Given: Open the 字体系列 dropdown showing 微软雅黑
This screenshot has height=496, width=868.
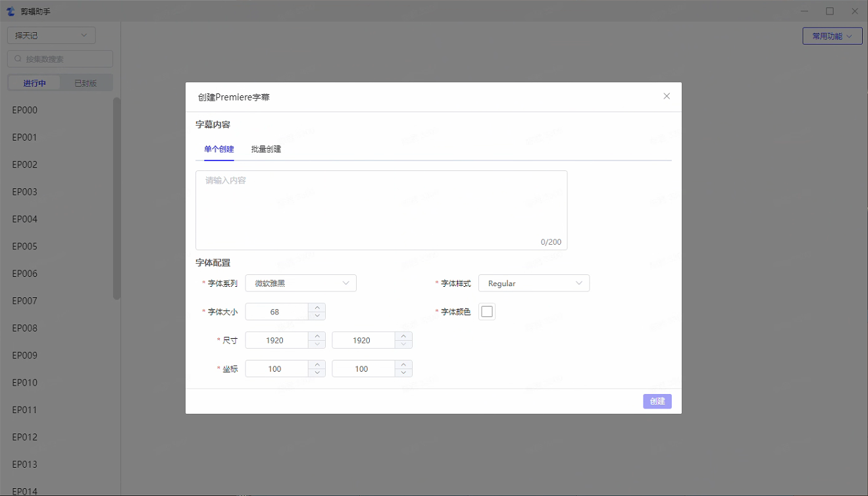Looking at the screenshot, I should pos(301,283).
